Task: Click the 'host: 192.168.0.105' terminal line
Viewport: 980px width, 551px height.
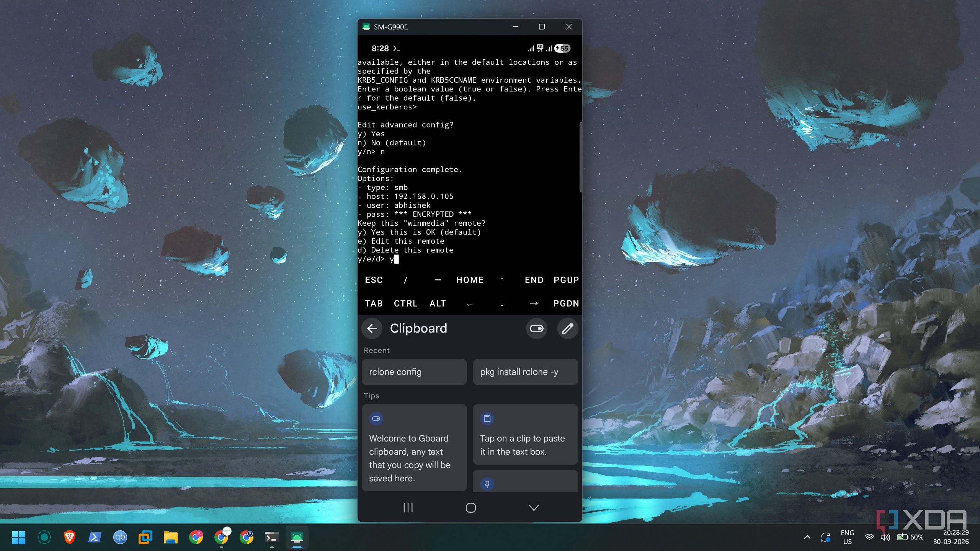Action: click(405, 196)
